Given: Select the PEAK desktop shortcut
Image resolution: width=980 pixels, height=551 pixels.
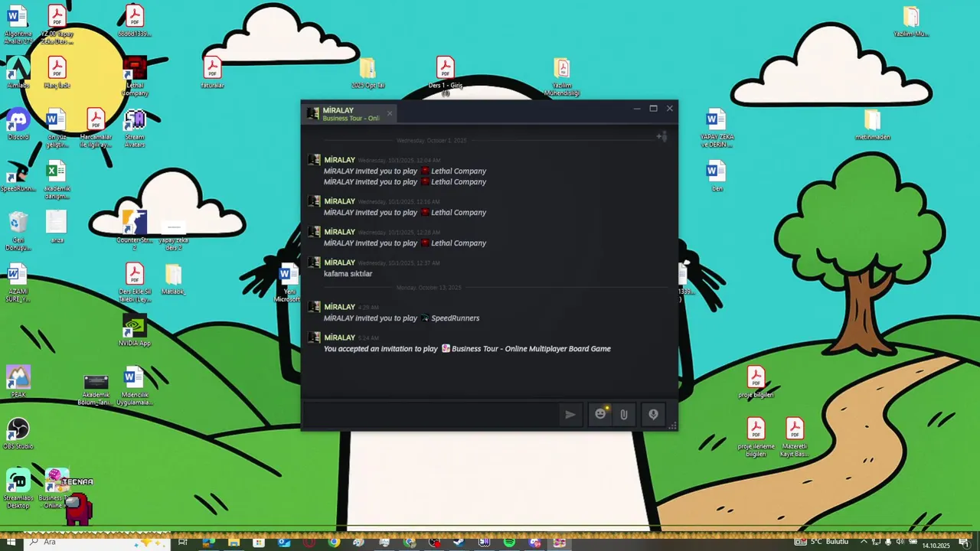Looking at the screenshot, I should pyautogui.click(x=18, y=382).
